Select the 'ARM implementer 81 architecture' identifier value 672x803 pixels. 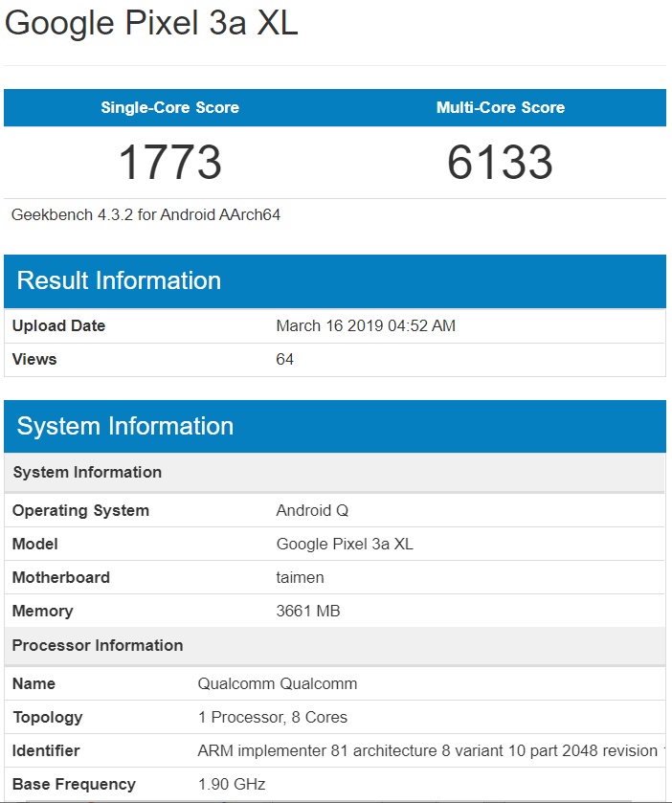(432, 750)
